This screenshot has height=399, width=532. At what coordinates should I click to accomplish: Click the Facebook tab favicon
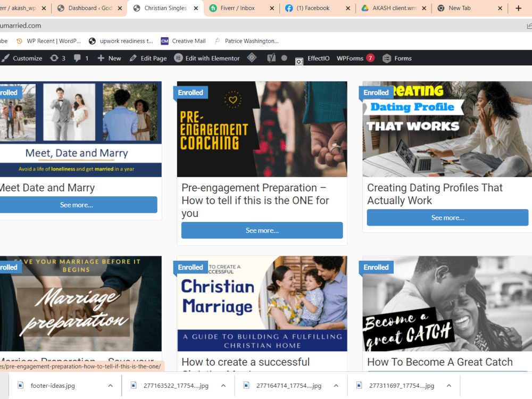(289, 8)
